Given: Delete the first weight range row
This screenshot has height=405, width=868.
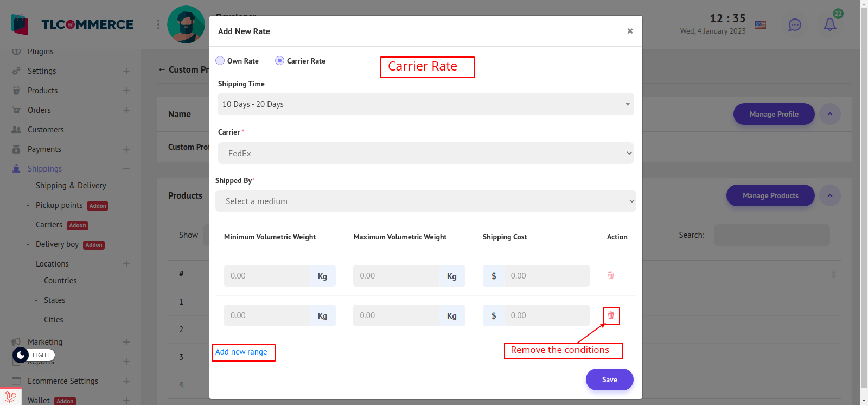Looking at the screenshot, I should [611, 276].
